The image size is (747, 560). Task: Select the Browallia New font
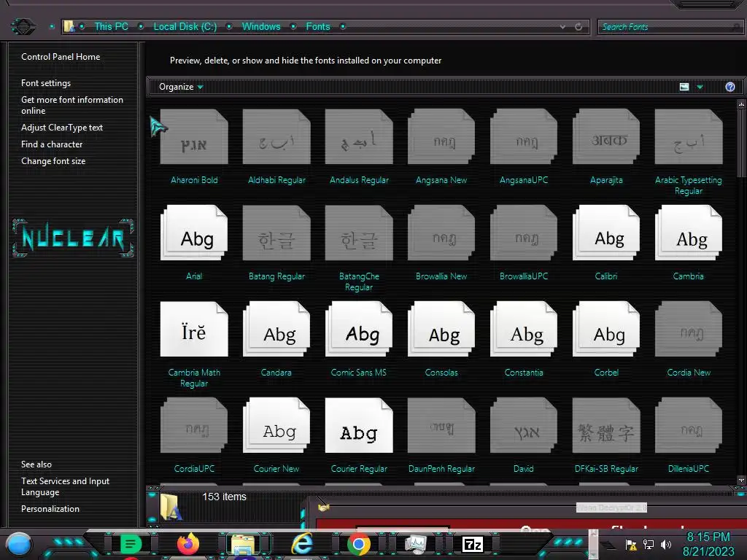[x=441, y=233]
